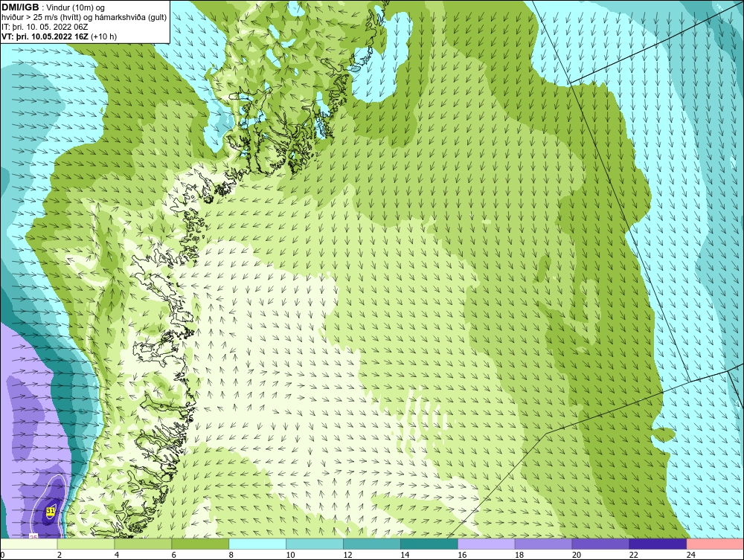
Task: Click the 8–10 m/s light cyan swatch
Action: 257,544
